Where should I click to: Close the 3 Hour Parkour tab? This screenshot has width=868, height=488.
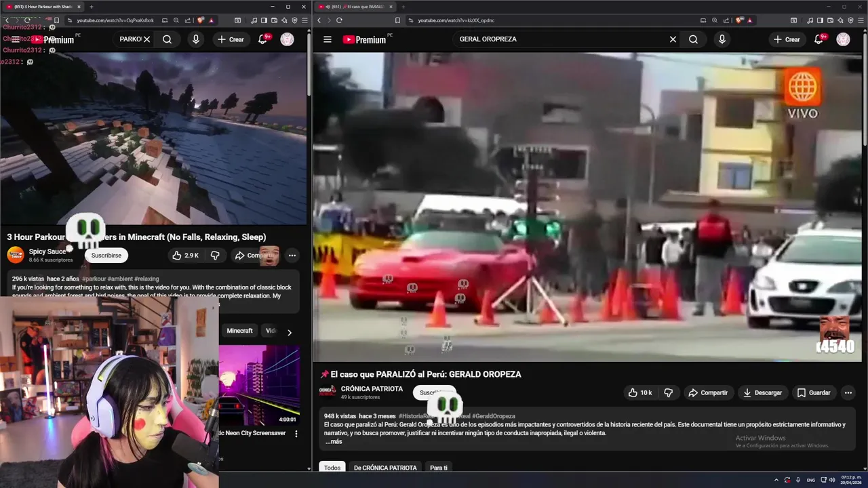tap(79, 7)
